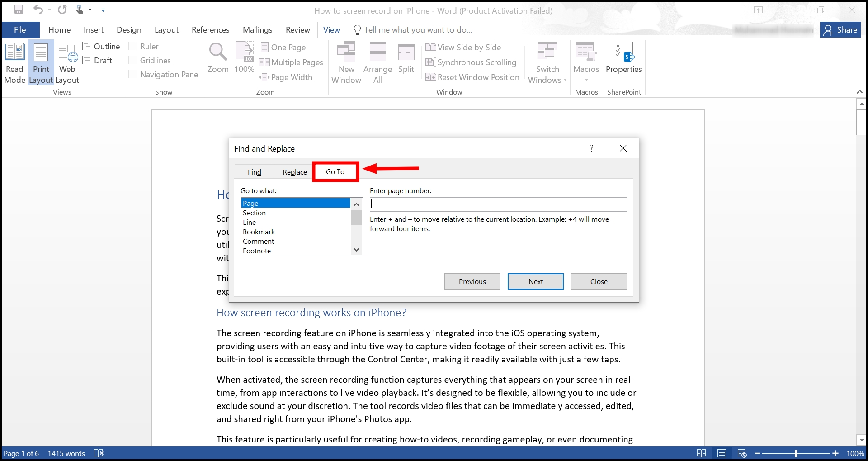Image resolution: width=868 pixels, height=461 pixels.
Task: Open the Zoom dialog magnifier
Action: pos(218,58)
